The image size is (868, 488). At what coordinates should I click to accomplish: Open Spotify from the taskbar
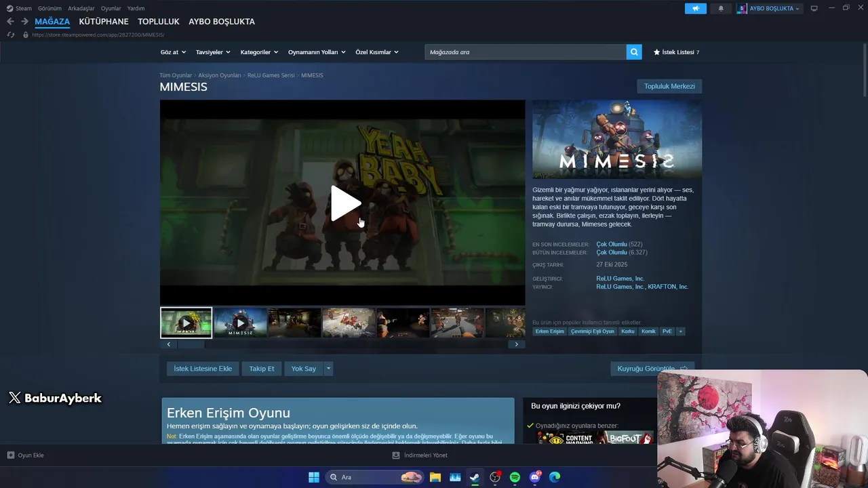tap(515, 477)
